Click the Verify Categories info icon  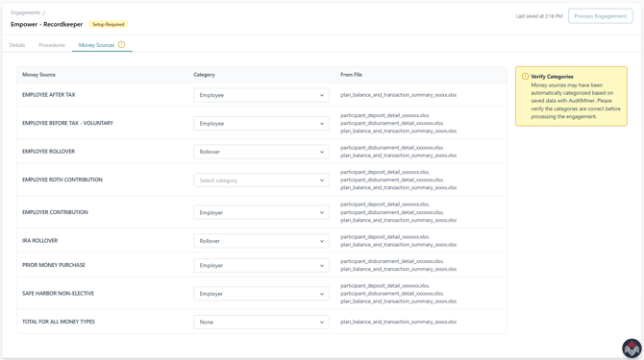(525, 76)
